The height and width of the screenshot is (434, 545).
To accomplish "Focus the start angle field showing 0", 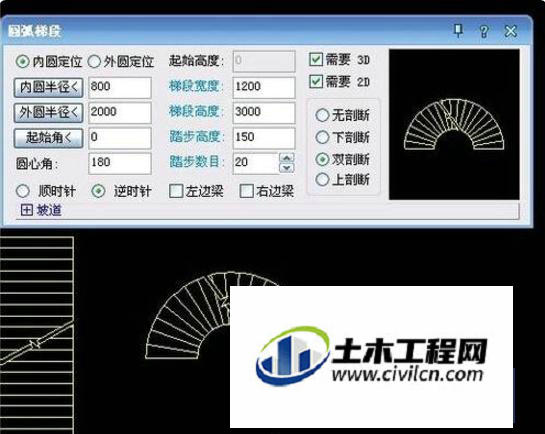I will coord(120,138).
